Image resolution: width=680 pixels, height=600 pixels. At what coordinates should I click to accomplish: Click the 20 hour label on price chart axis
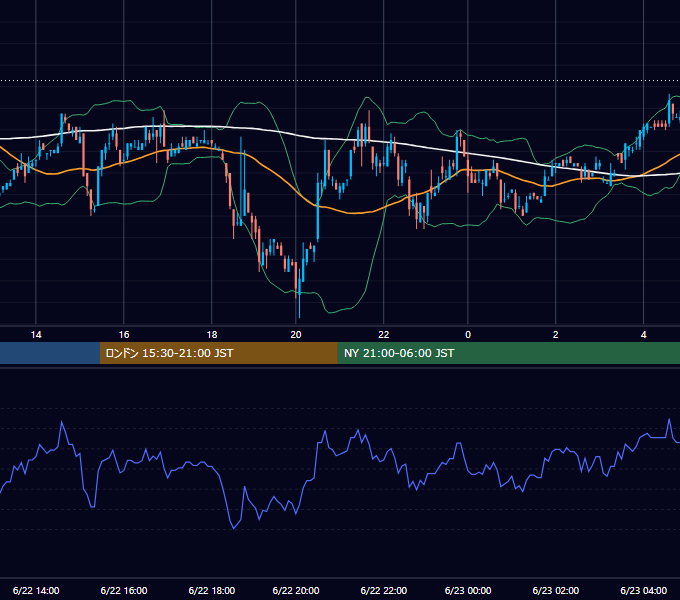pos(296,335)
